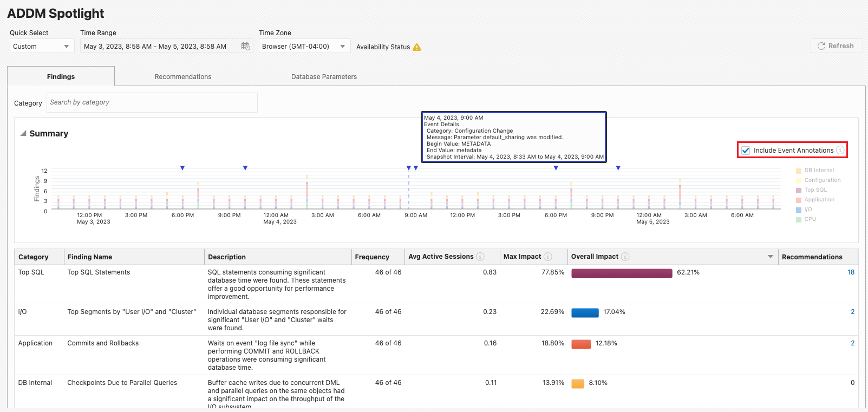Open the Time Range calendar picker icon

tap(245, 47)
